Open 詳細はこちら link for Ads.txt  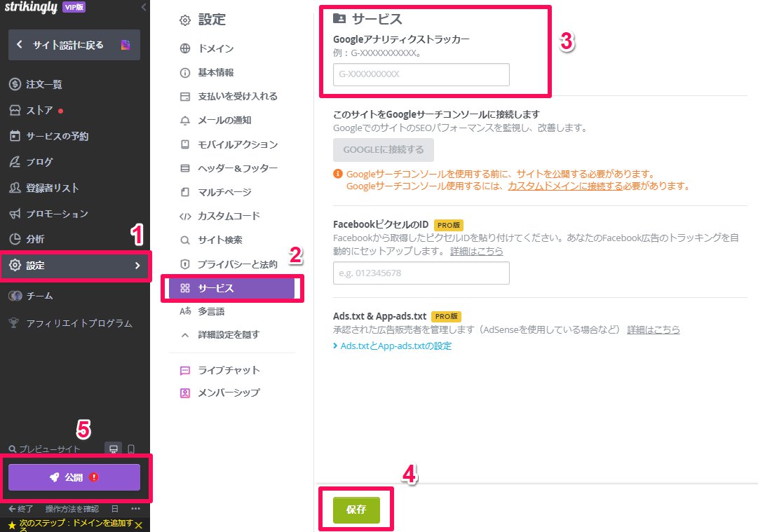(x=654, y=329)
